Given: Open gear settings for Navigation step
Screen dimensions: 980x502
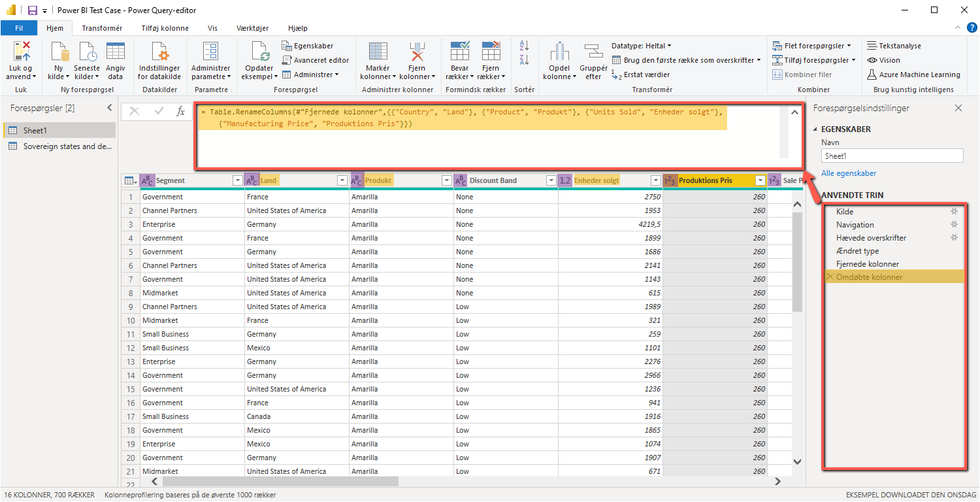Looking at the screenshot, I should tap(954, 224).
